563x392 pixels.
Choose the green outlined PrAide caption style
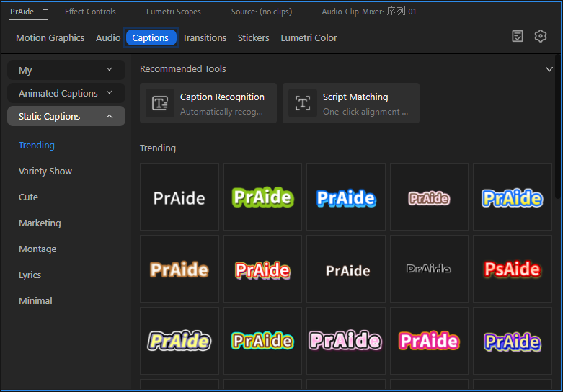262,197
